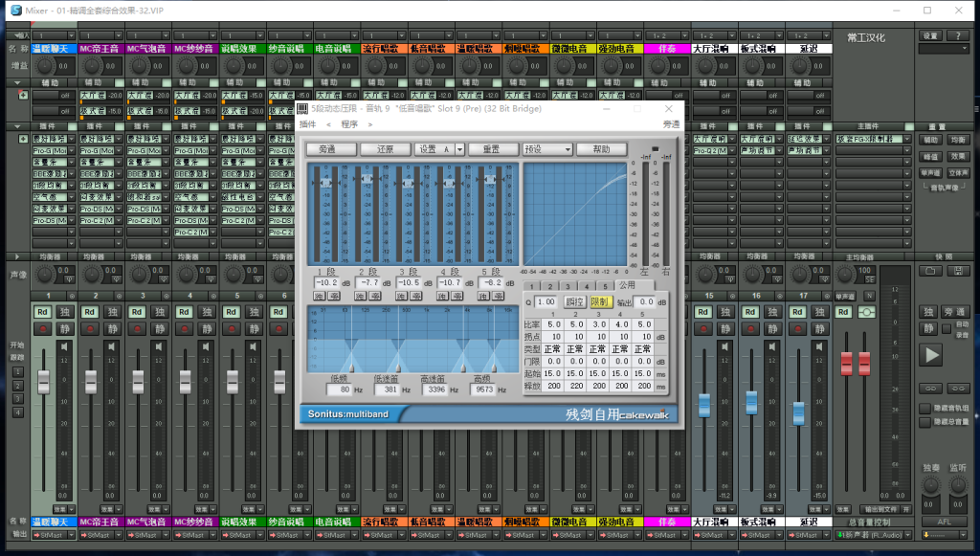
Task: Click channel 15 blue volume fader
Action: pyautogui.click(x=703, y=405)
